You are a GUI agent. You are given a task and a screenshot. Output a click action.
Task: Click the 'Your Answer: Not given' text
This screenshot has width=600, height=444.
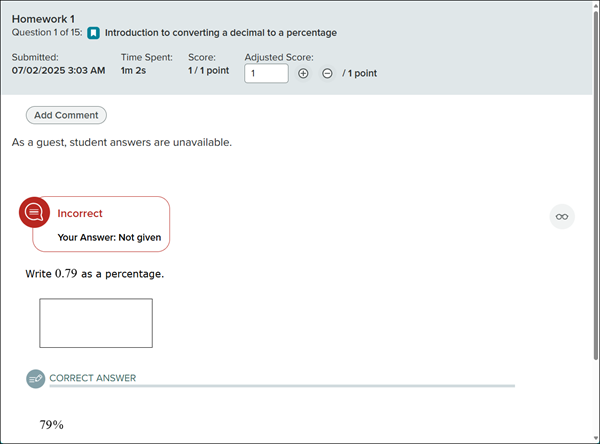click(x=109, y=238)
